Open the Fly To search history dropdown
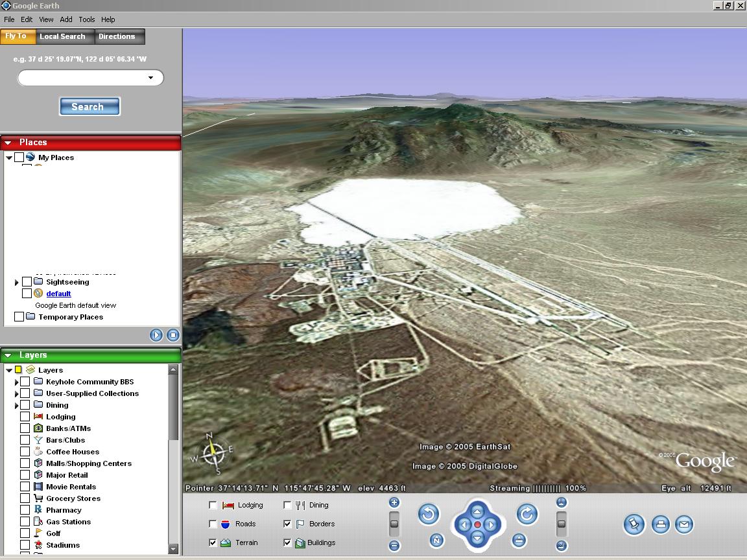Image resolution: width=747 pixels, height=560 pixels. tap(151, 78)
